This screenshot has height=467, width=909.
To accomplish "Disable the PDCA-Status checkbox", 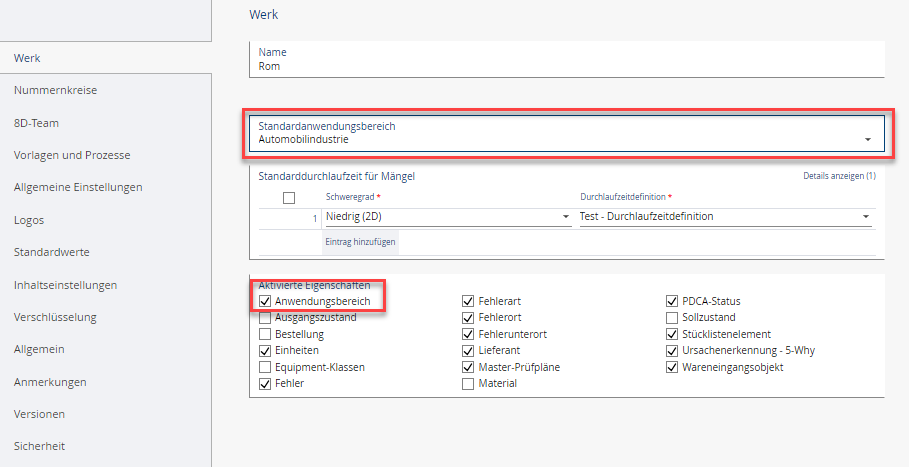I will 672,301.
